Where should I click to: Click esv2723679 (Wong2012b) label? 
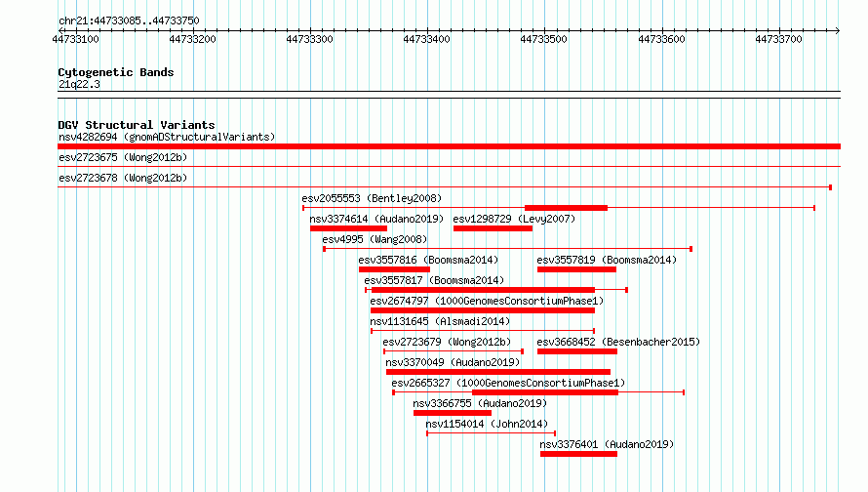pyautogui.click(x=447, y=342)
